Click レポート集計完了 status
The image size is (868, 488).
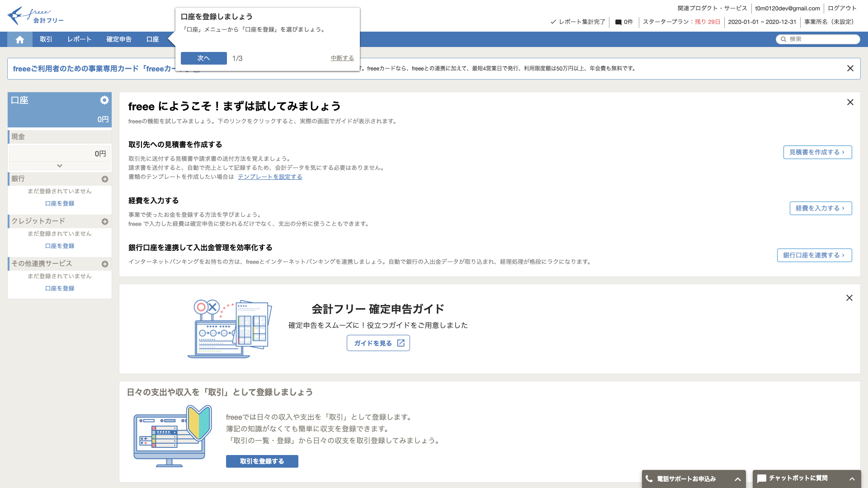point(578,22)
